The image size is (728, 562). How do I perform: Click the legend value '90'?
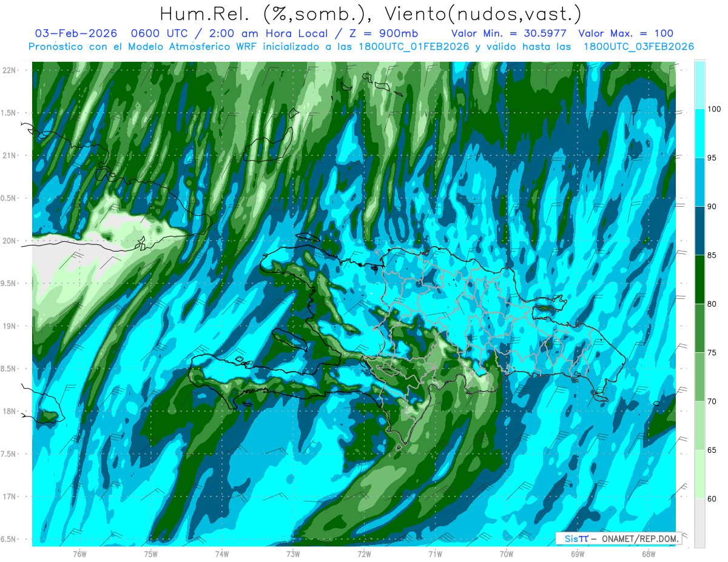tap(713, 207)
